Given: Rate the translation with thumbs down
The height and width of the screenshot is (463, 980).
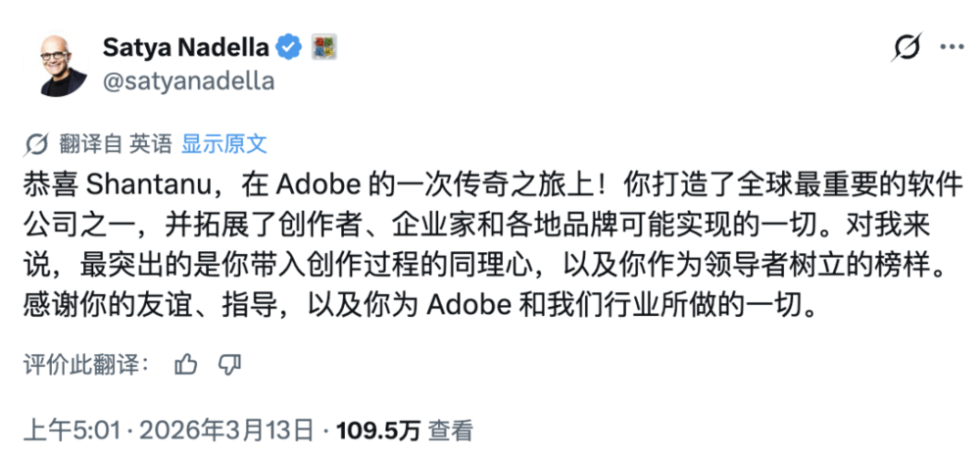Looking at the screenshot, I should coord(229,365).
